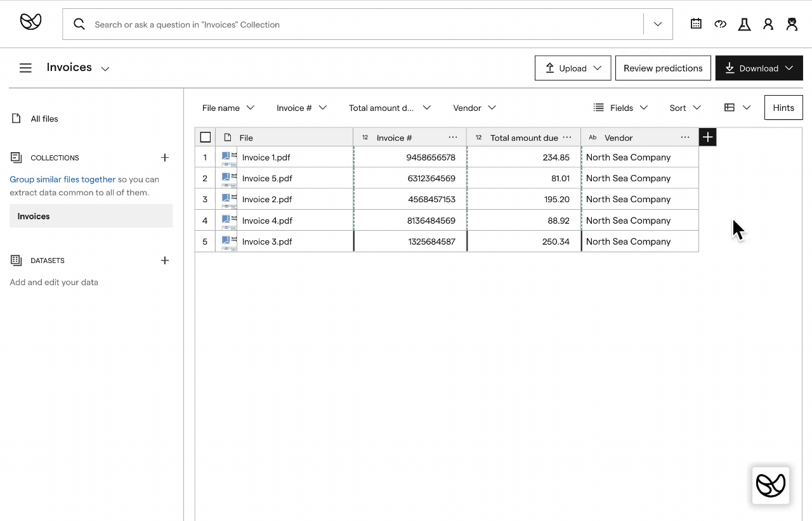
Task: Select amount cell 81.01
Action: [x=524, y=178]
